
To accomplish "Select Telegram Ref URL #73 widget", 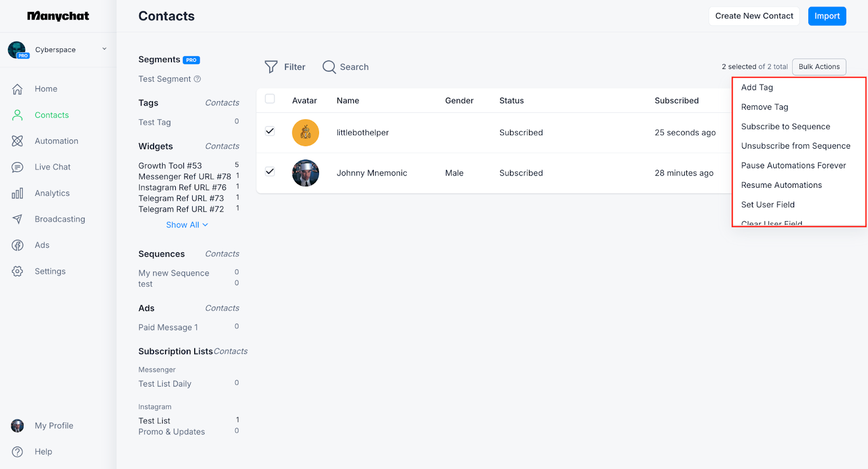I will [x=181, y=198].
